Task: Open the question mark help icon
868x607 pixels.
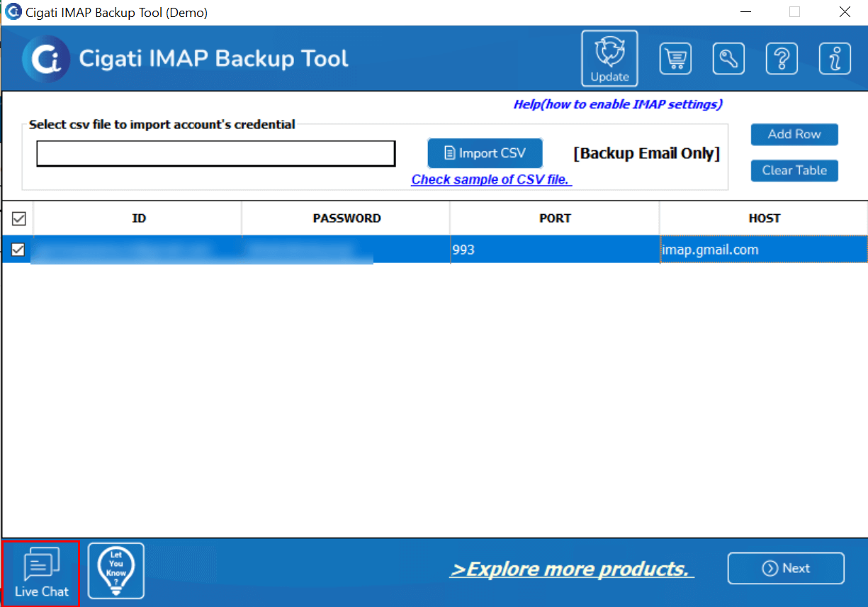Action: pyautogui.click(x=782, y=59)
